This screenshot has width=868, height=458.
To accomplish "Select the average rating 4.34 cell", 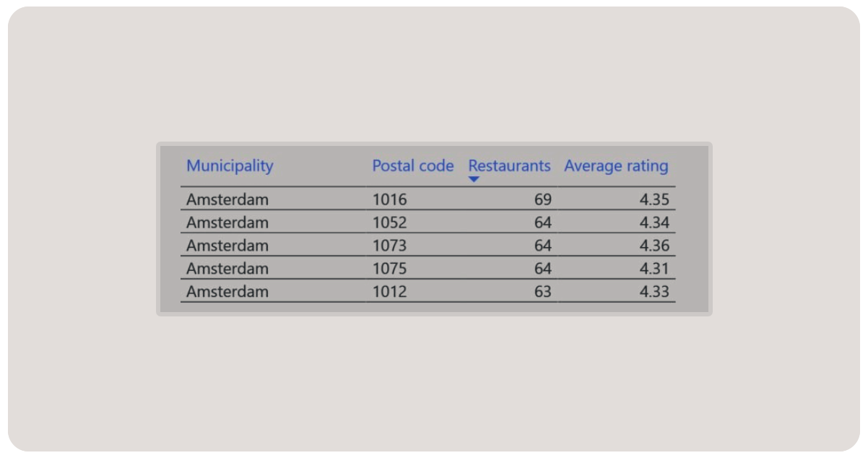I will (654, 222).
